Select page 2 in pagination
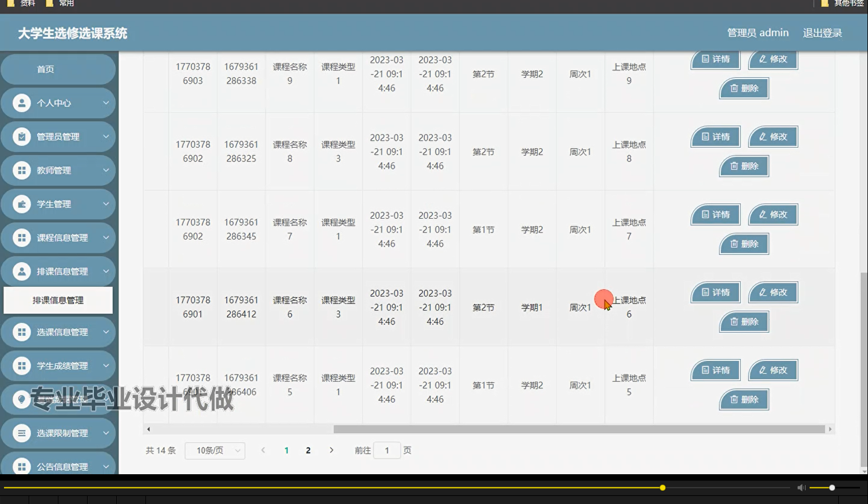The image size is (868, 504). coord(308,451)
